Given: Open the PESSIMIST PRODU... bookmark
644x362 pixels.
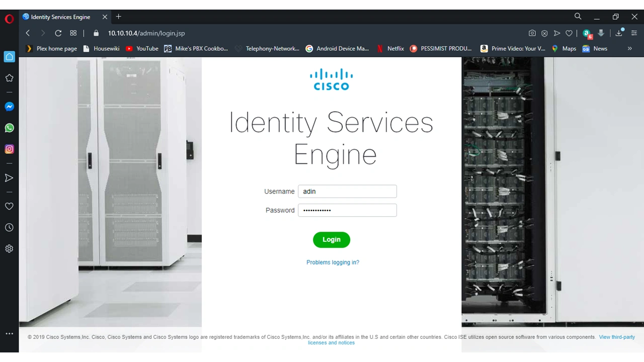Looking at the screenshot, I should [441, 49].
